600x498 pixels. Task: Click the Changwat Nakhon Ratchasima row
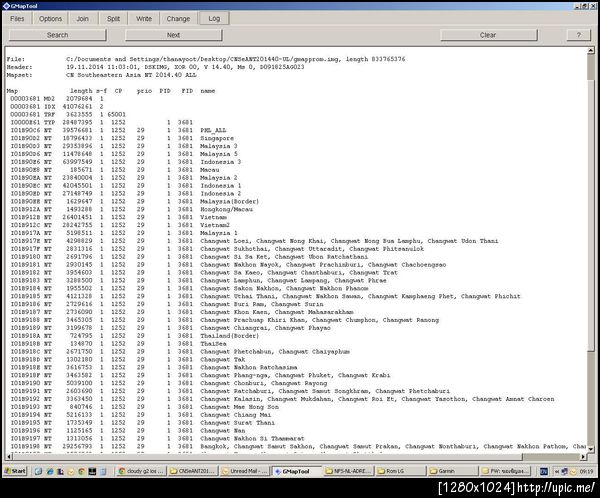(x=154, y=367)
